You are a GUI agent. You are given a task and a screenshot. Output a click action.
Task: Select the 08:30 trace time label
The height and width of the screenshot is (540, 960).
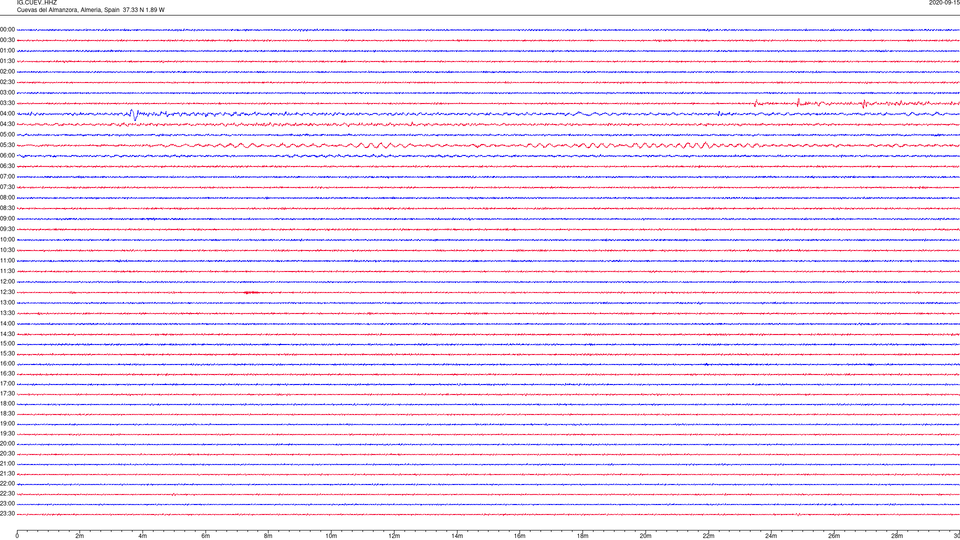click(x=7, y=208)
